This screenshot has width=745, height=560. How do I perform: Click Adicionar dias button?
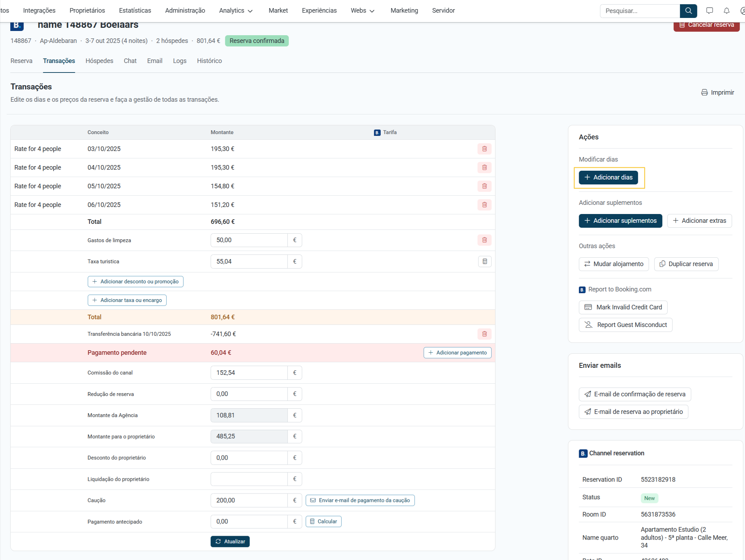608,177
